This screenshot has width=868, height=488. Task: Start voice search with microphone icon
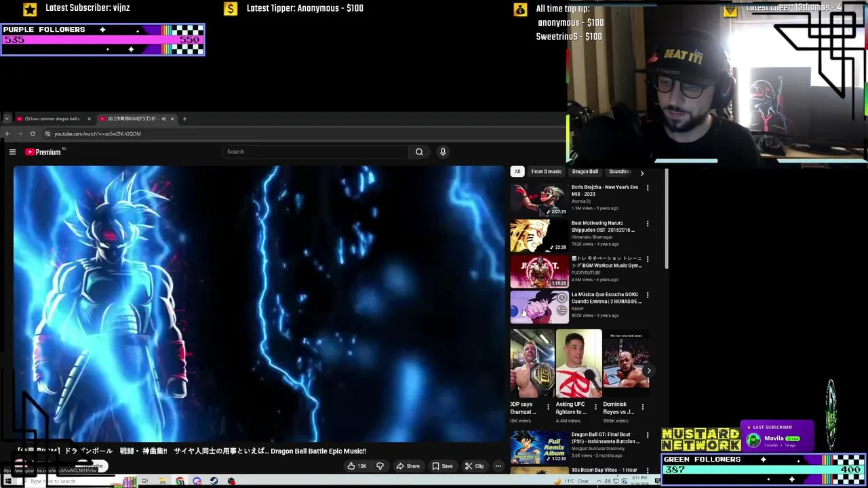click(x=443, y=152)
